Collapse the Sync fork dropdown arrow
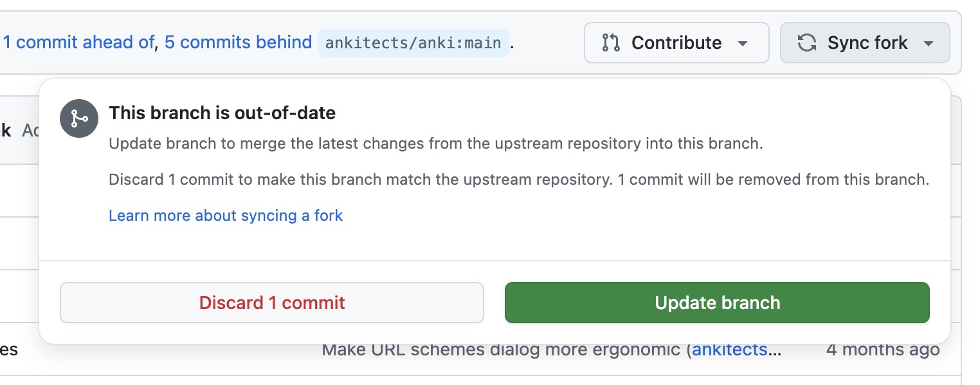 click(928, 44)
